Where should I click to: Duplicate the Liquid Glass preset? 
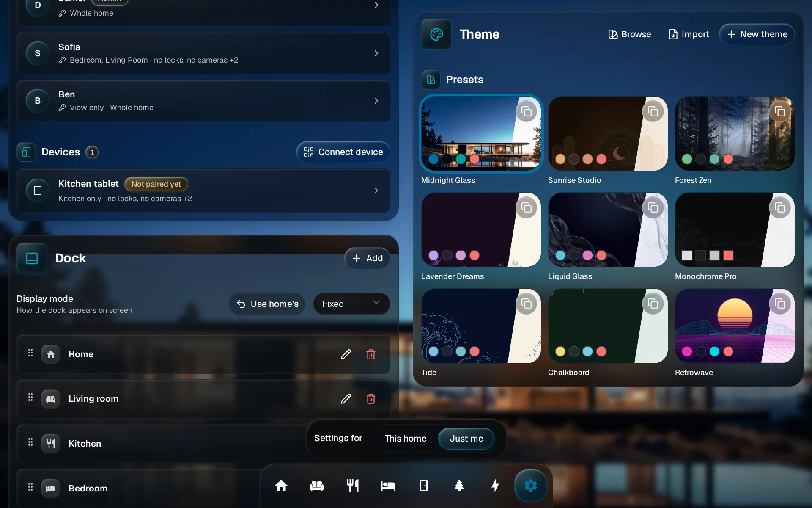click(x=653, y=208)
